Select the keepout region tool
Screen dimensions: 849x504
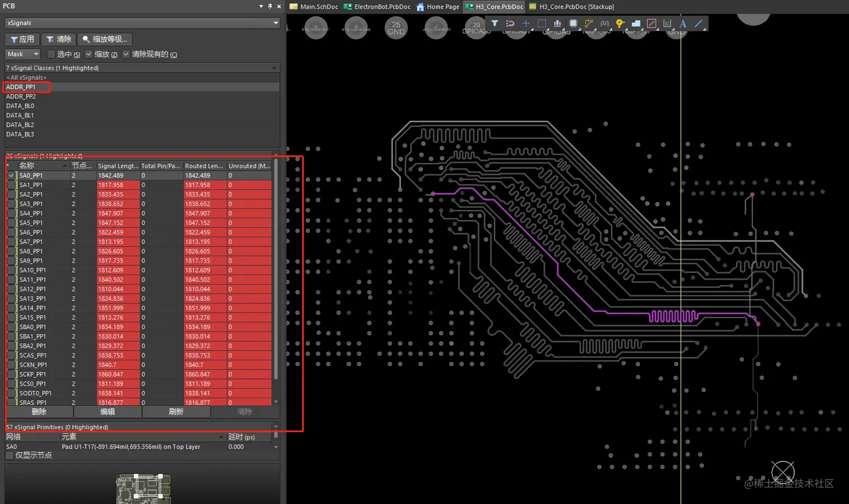coord(652,24)
